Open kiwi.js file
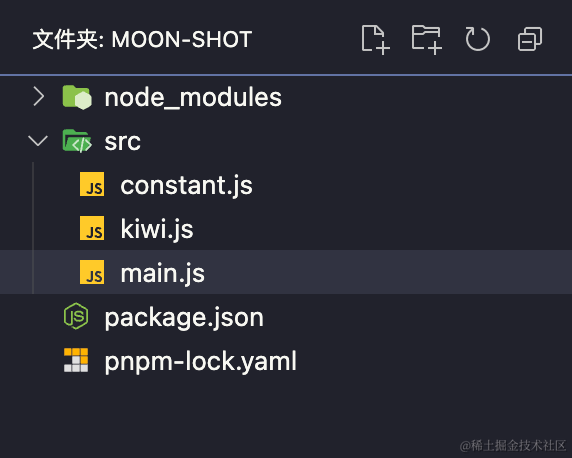 click(157, 229)
